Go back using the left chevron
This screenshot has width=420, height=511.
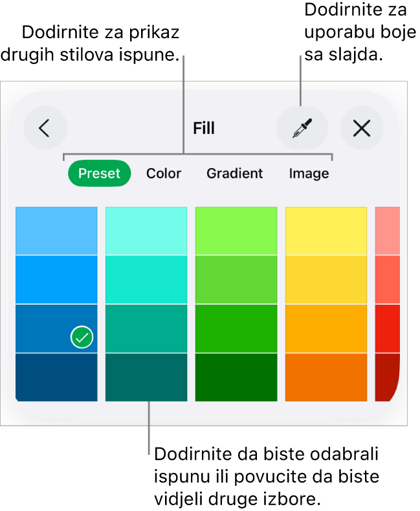pos(45,128)
